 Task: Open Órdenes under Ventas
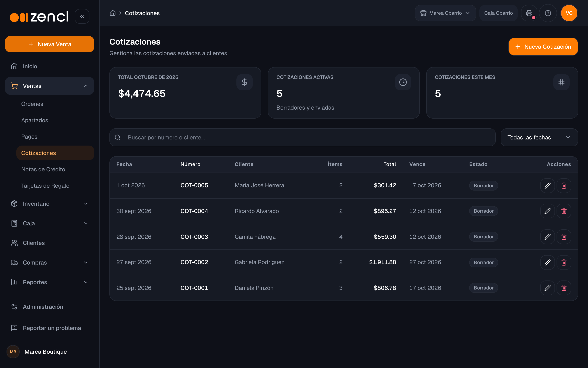click(55, 104)
